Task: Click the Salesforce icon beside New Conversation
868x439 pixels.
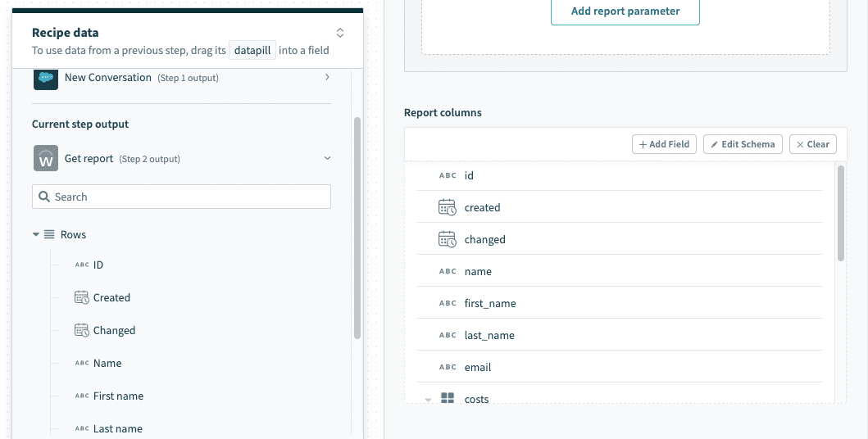Action: click(x=45, y=79)
